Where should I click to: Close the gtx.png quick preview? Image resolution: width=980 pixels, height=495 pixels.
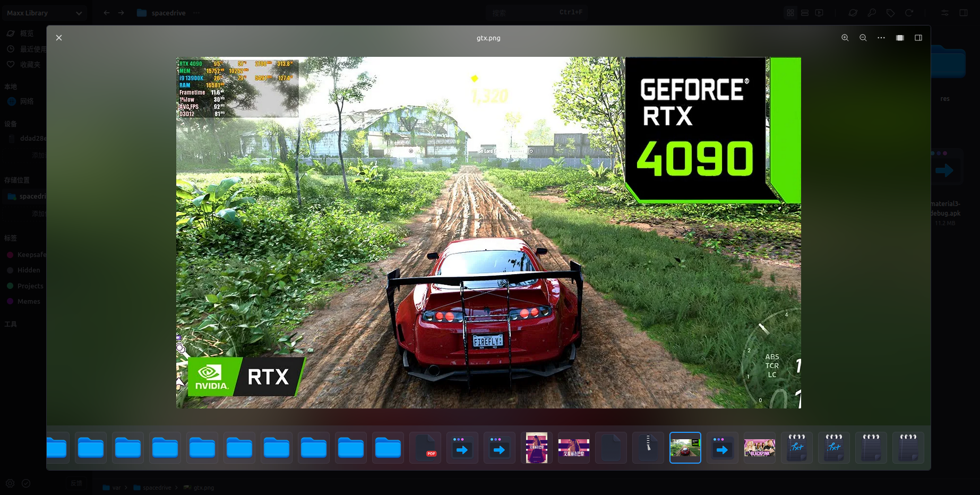(x=59, y=38)
